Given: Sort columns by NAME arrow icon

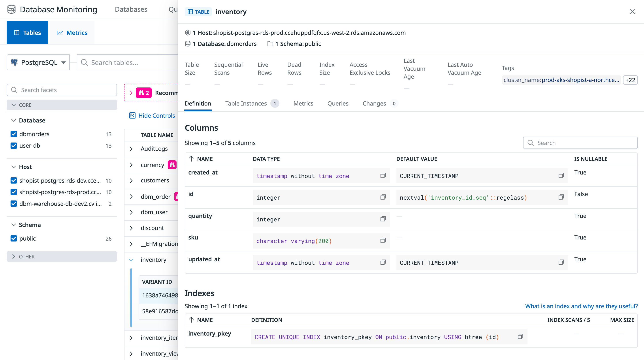Looking at the screenshot, I should coord(192,159).
